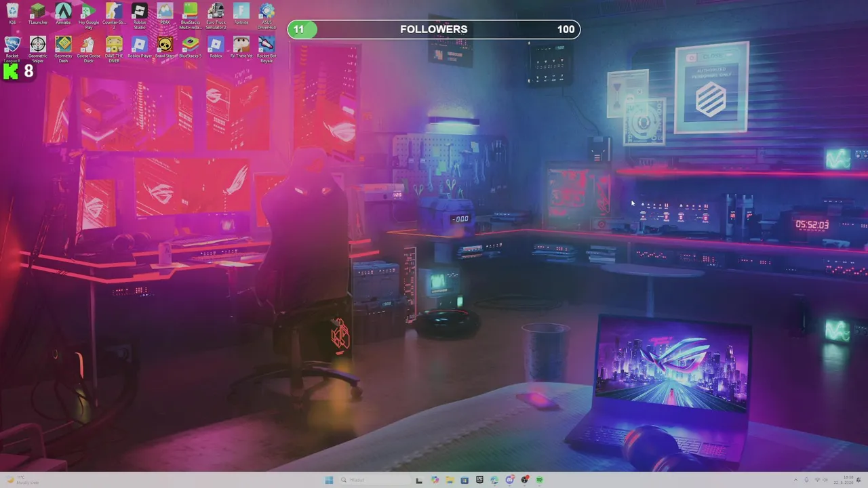Select the Roblox Player desktop icon

click(140, 48)
